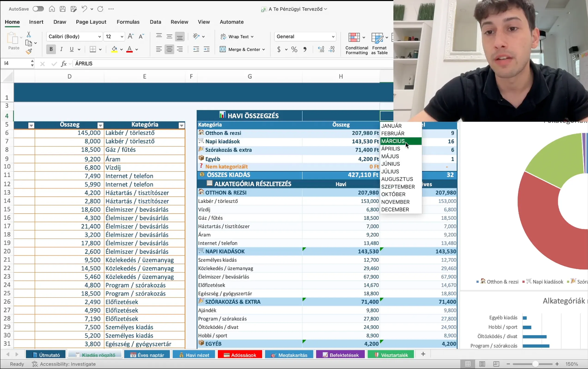This screenshot has width=588, height=369.
Task: Click the Format Painter brush icon
Action: 29,52
